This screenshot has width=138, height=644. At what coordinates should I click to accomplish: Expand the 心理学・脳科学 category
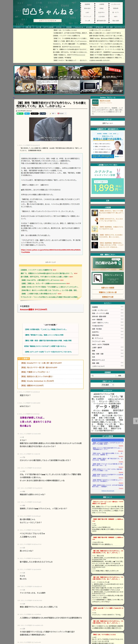pos(122,347)
